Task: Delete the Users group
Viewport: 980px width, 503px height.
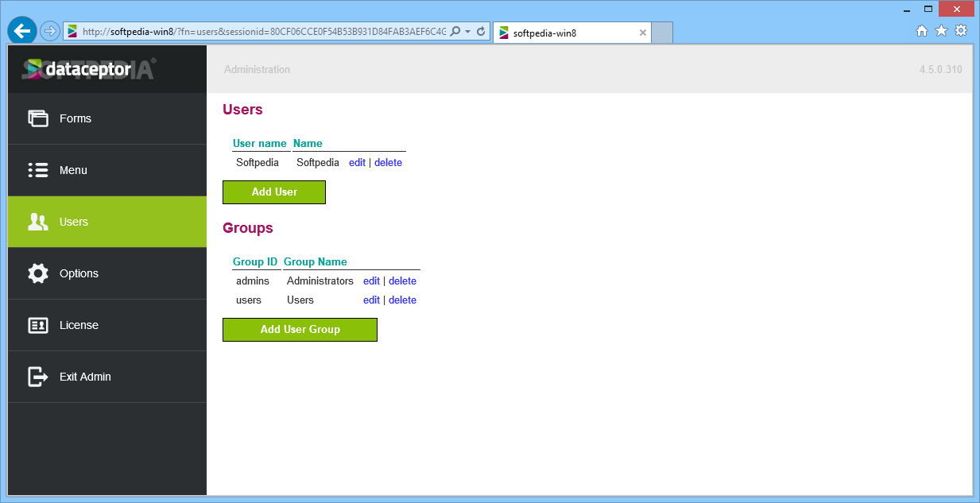Action: click(402, 300)
